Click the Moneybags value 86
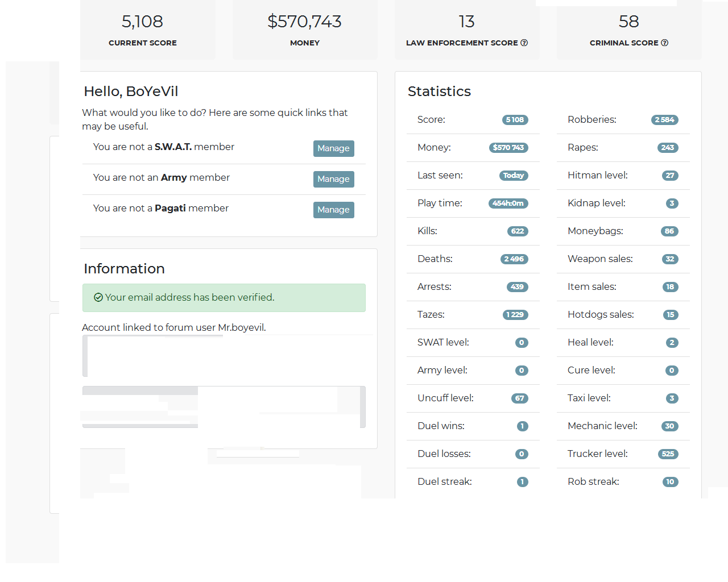728x582 pixels. tap(669, 231)
